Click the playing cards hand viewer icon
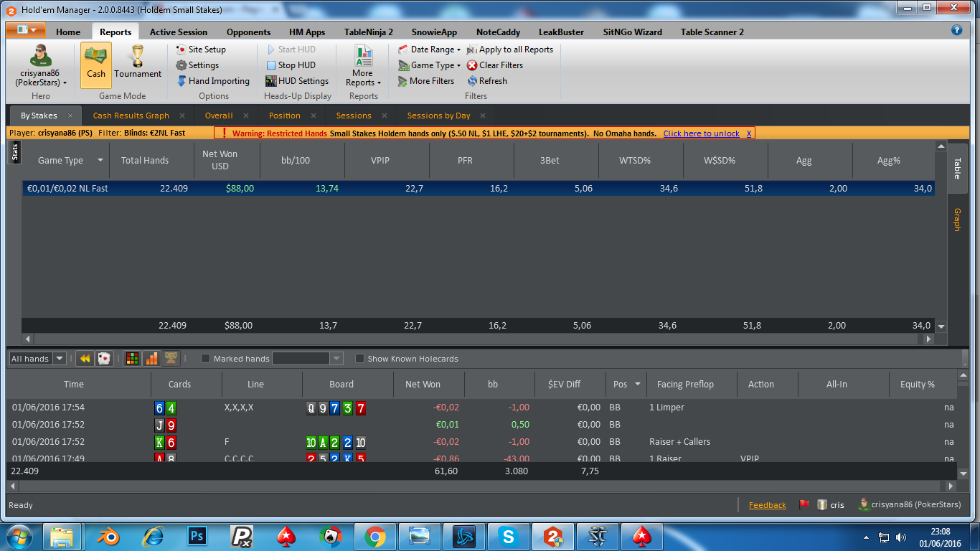980x551 pixels. click(104, 358)
